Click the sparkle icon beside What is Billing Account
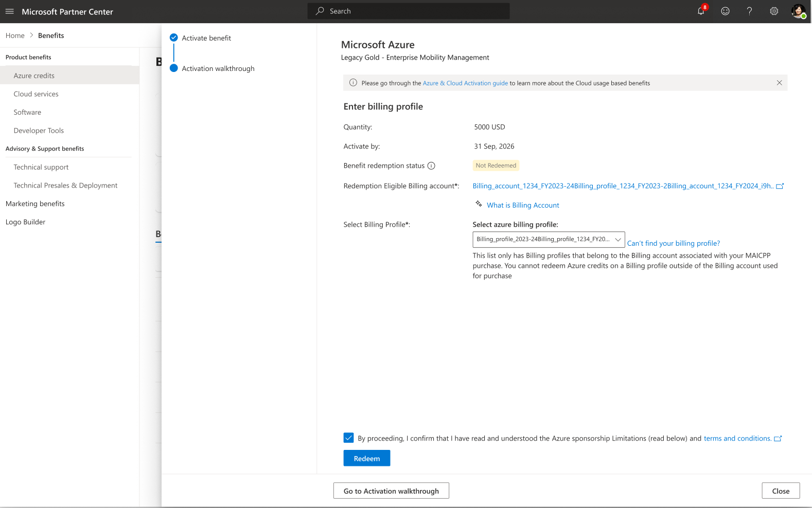The height and width of the screenshot is (508, 812). point(479,204)
